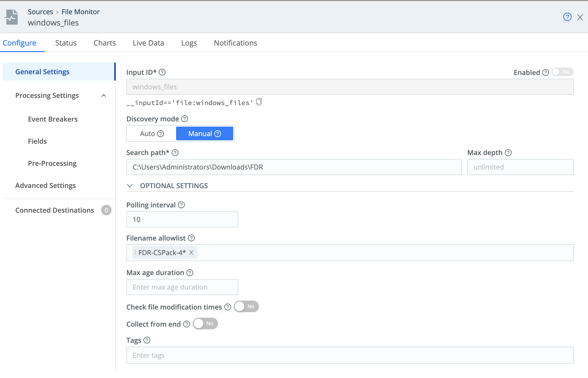Image resolution: width=588 pixels, height=378 pixels.
Task: Click help icon next to Search path
Action: (x=175, y=153)
